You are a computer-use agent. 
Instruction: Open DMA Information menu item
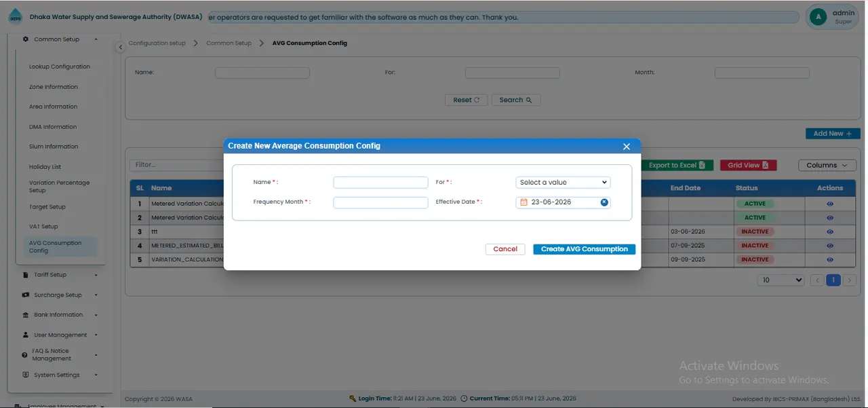coord(53,127)
